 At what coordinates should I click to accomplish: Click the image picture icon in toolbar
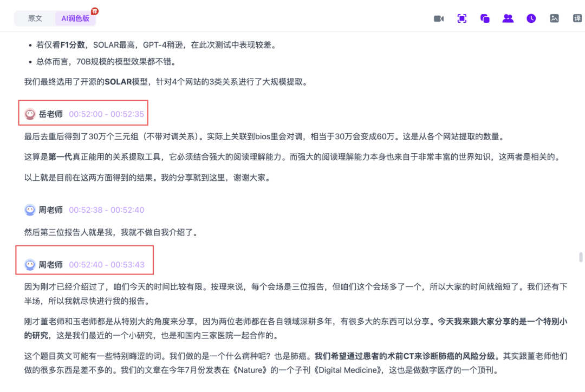(x=555, y=18)
